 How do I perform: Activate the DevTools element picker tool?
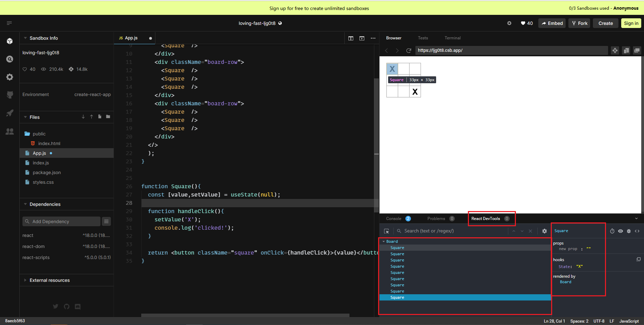pyautogui.click(x=386, y=231)
